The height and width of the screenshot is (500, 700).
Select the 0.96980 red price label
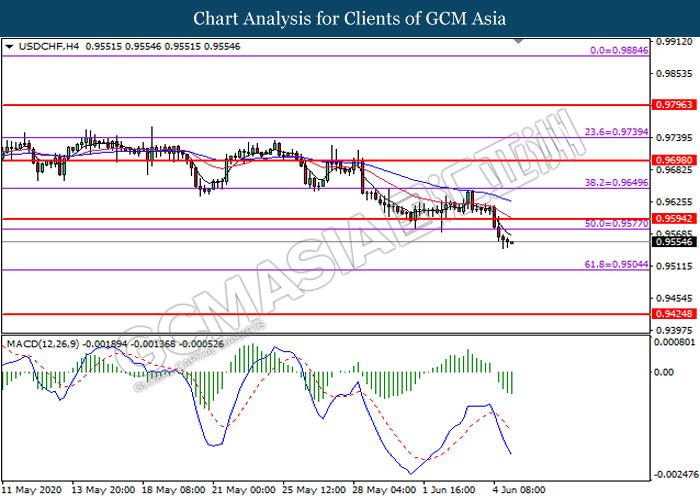pyautogui.click(x=674, y=160)
